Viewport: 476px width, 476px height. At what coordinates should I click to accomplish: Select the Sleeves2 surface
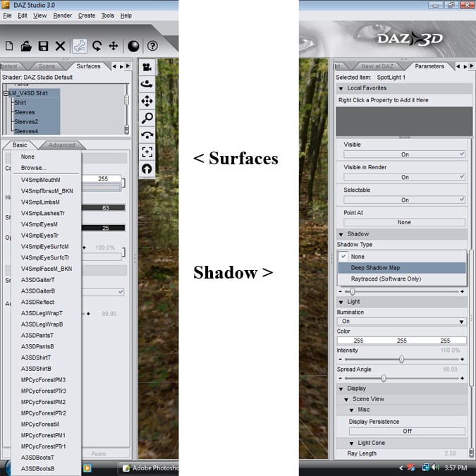coord(26,122)
